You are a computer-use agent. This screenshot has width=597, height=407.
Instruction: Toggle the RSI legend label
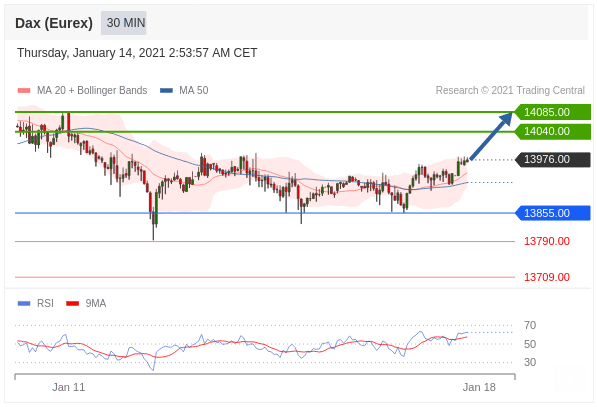pyautogui.click(x=45, y=303)
